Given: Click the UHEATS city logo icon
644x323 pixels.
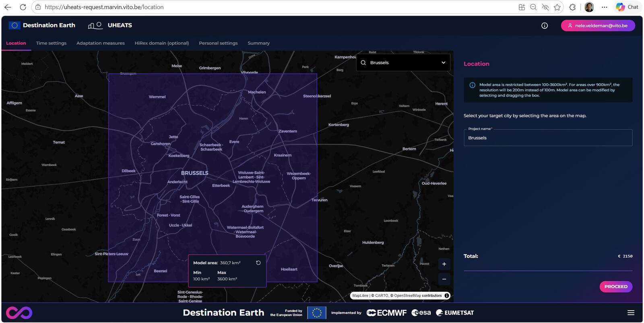Looking at the screenshot, I should point(95,25).
